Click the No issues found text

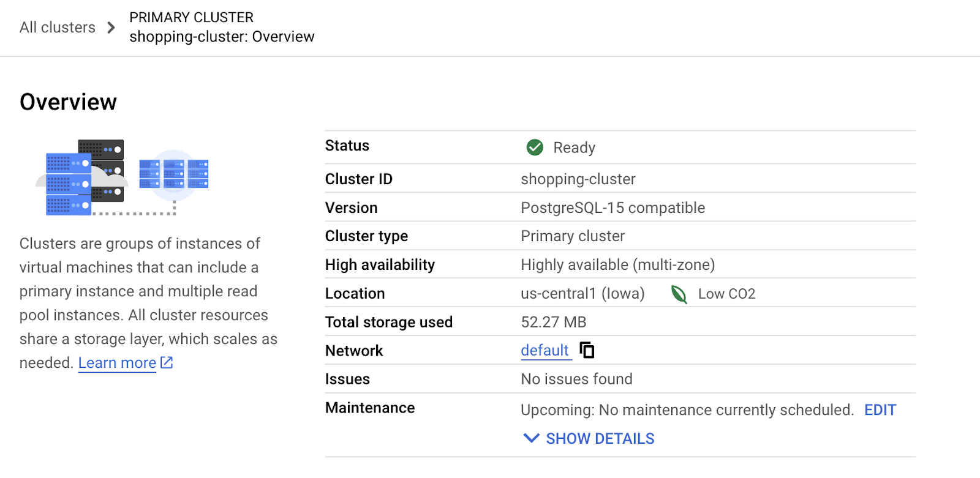click(x=576, y=379)
